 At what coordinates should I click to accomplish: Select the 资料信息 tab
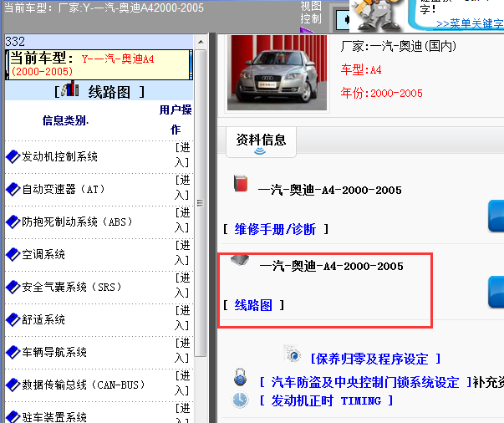click(x=261, y=142)
